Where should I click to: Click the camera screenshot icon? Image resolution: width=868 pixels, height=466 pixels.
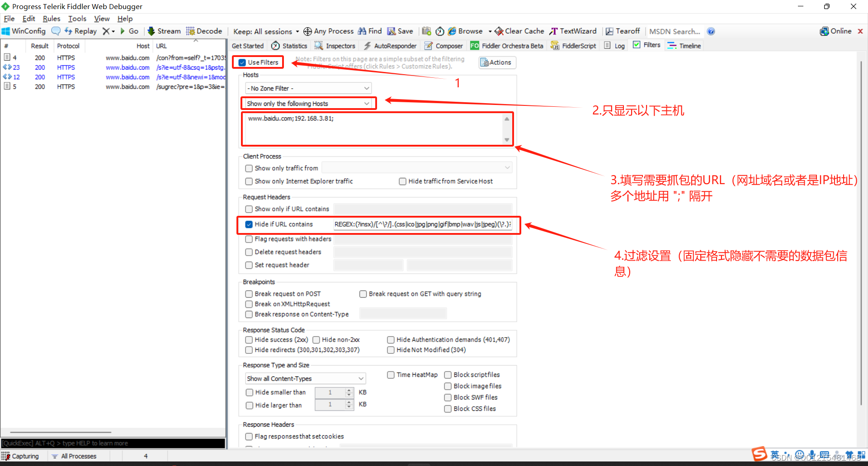point(426,31)
